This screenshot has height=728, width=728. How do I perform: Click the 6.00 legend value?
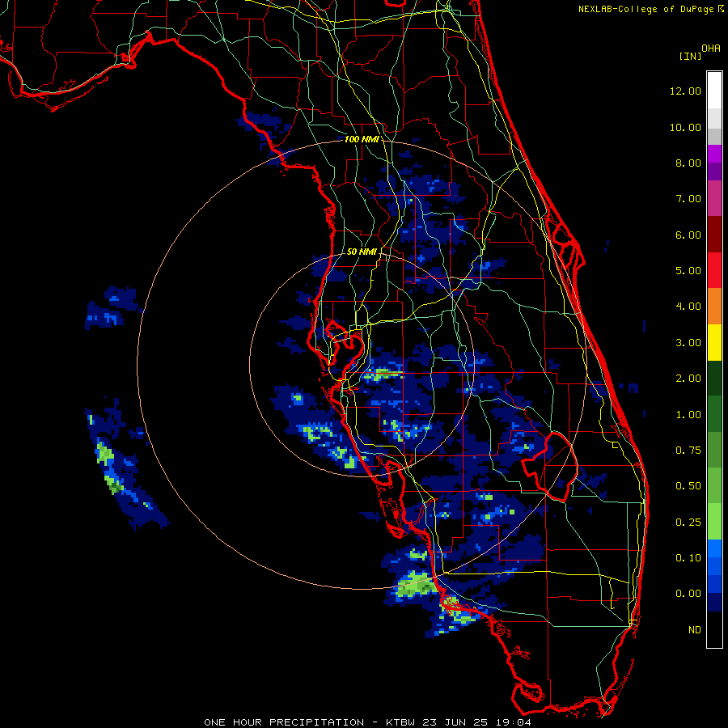pos(688,235)
